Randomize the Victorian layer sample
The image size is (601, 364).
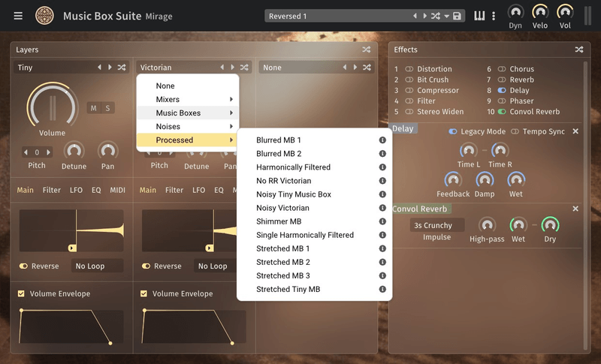click(x=244, y=68)
